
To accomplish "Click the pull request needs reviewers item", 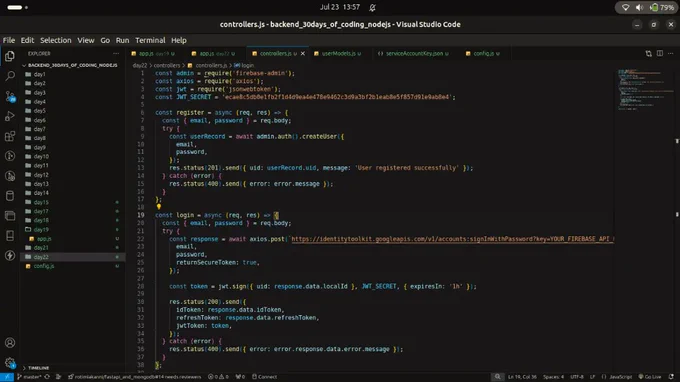I will click(135, 377).
